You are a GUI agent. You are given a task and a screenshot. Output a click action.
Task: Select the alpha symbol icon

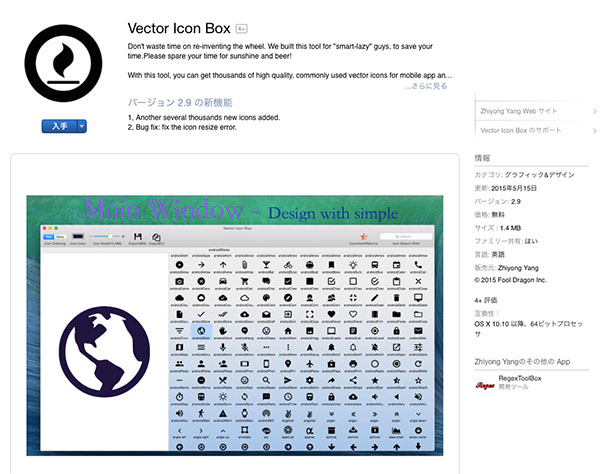point(310,430)
